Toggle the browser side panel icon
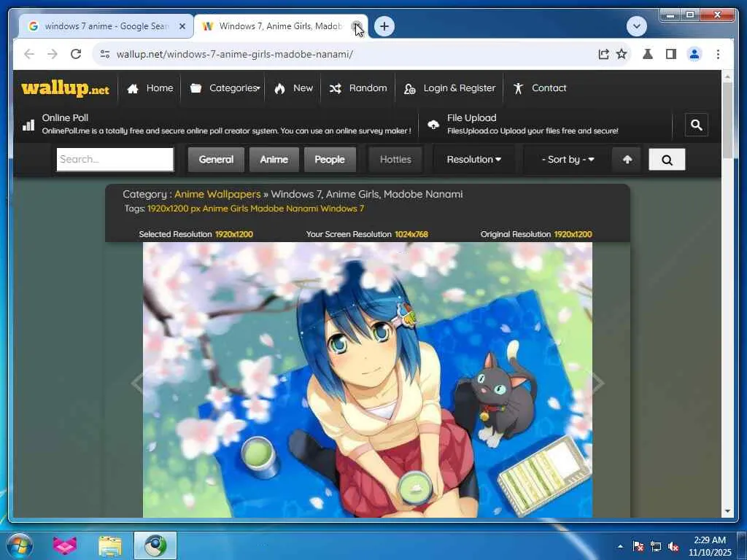This screenshot has width=747, height=560. 671,54
